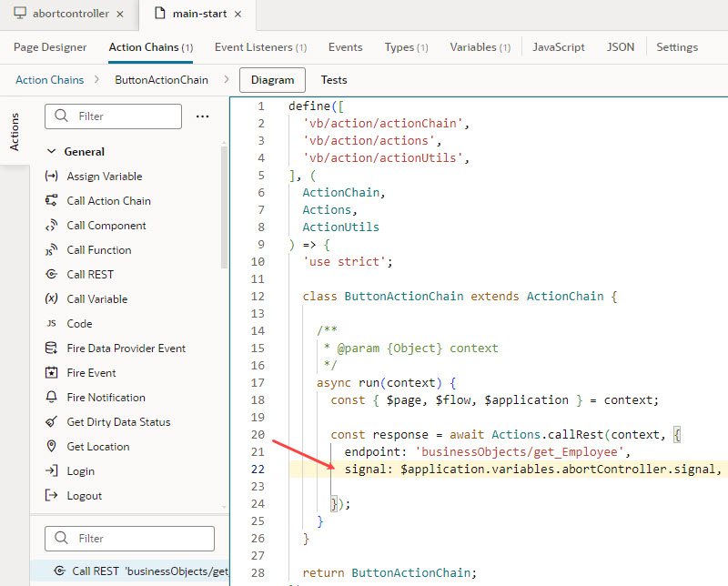The width and height of the screenshot is (728, 586).
Task: Click chevron after ButtonActionChain breadcrumb
Action: pos(226,79)
